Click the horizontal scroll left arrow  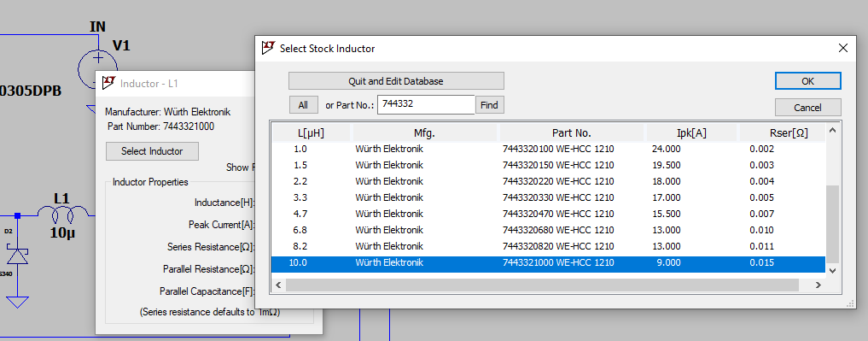click(278, 285)
